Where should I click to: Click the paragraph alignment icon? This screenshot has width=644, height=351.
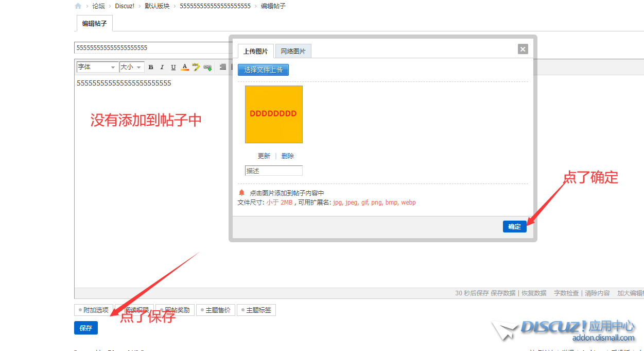tap(222, 67)
